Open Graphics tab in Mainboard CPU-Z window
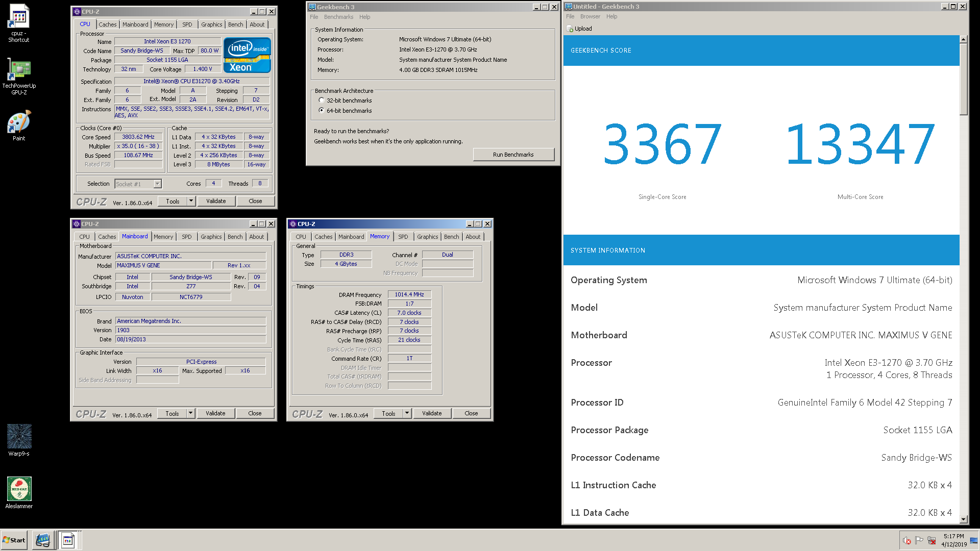980x551 pixels. [x=211, y=237]
